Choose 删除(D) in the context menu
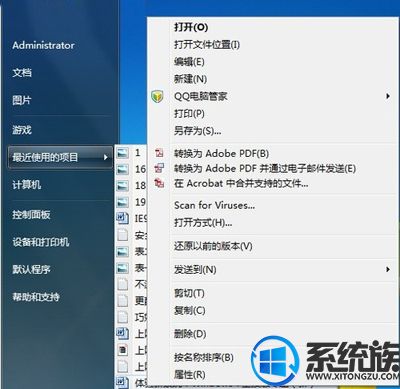 coord(190,334)
